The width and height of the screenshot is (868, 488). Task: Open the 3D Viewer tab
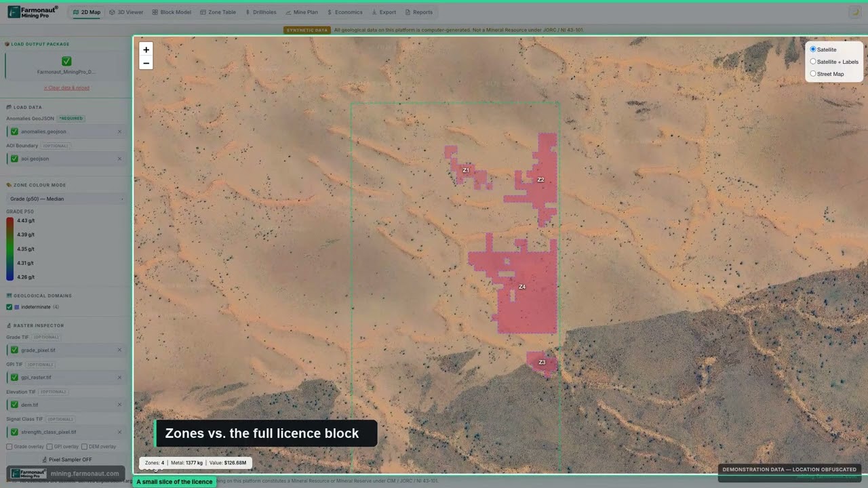click(x=126, y=12)
